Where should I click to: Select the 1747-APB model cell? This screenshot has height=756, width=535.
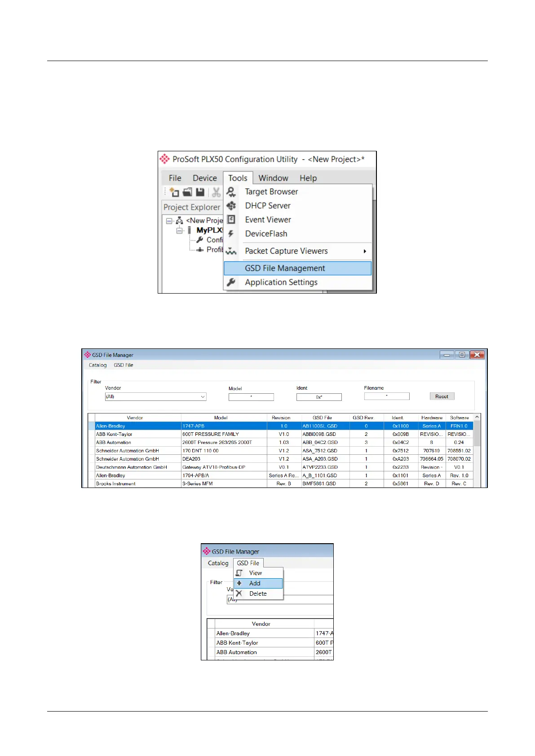coord(224,426)
